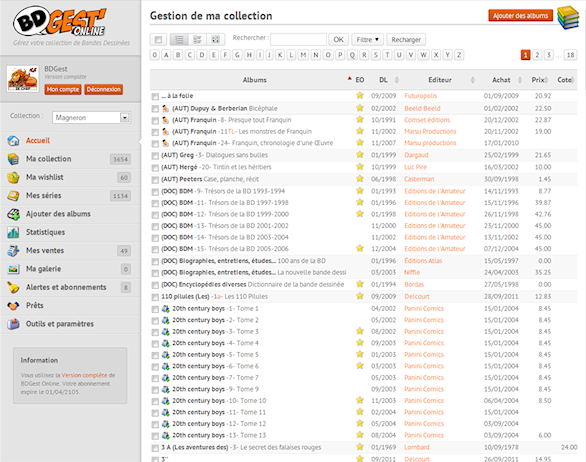
Task: Open the Statistiques chart icon
Action: click(13, 232)
